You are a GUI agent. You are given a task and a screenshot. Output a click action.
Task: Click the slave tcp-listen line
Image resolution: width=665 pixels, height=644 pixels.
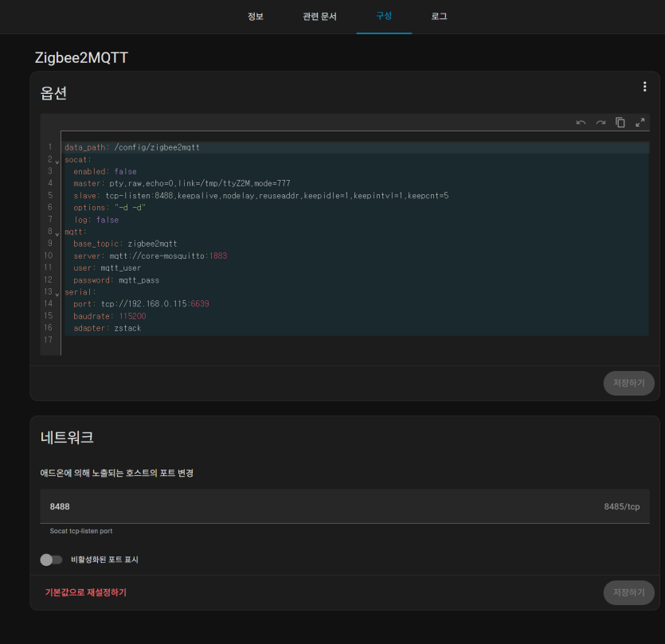pyautogui.click(x=261, y=196)
